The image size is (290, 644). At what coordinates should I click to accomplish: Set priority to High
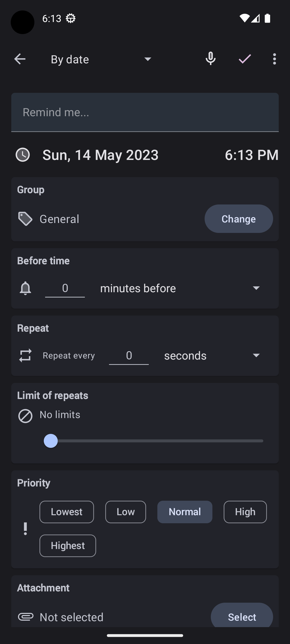[245, 512]
